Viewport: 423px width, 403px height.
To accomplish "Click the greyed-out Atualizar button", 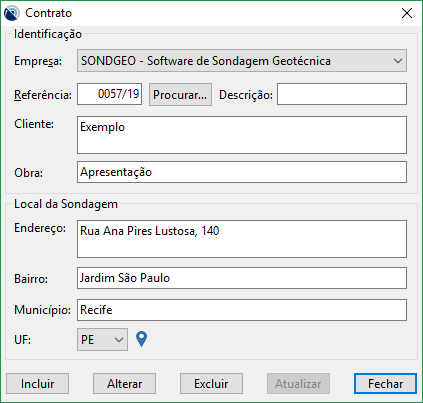I will click(x=298, y=384).
